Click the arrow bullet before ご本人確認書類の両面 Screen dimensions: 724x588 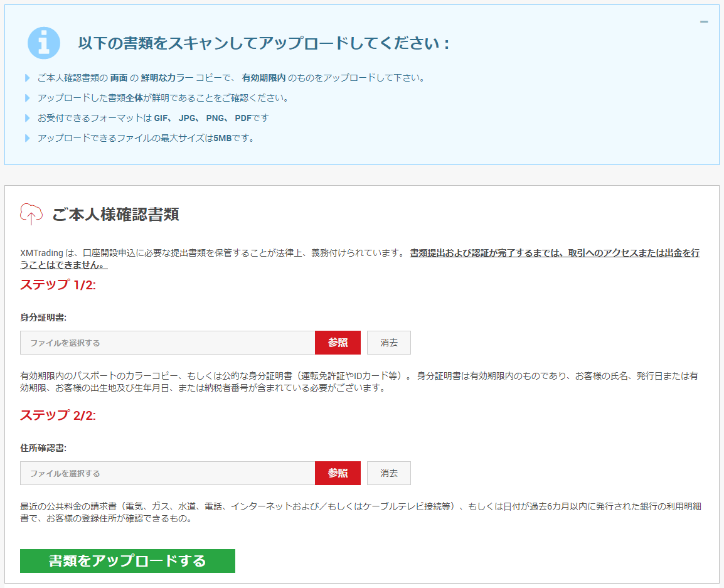point(27,78)
